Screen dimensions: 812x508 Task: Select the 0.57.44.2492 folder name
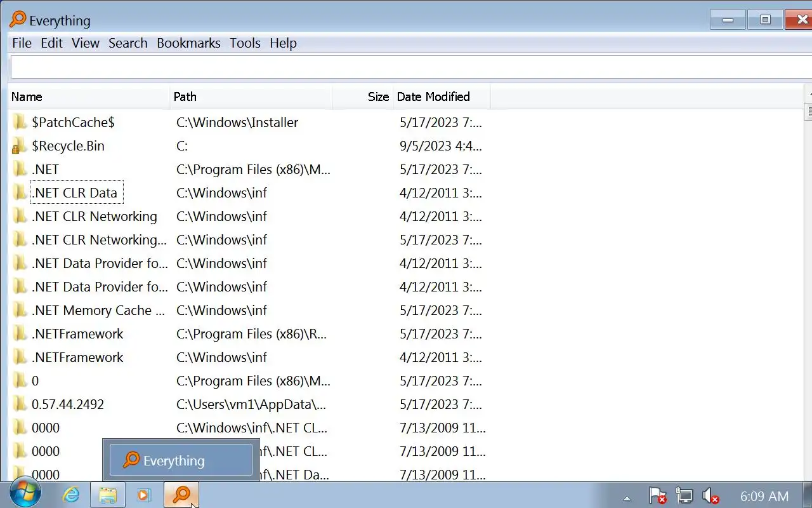68,404
